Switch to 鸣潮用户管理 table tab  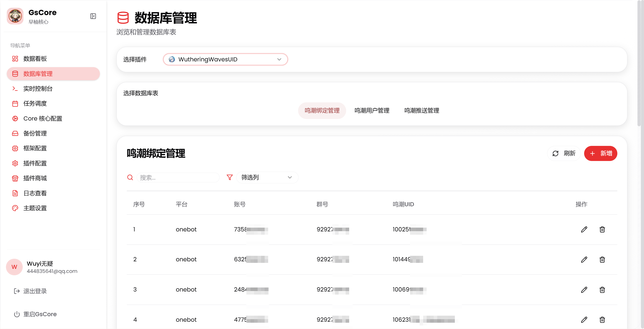pos(372,110)
